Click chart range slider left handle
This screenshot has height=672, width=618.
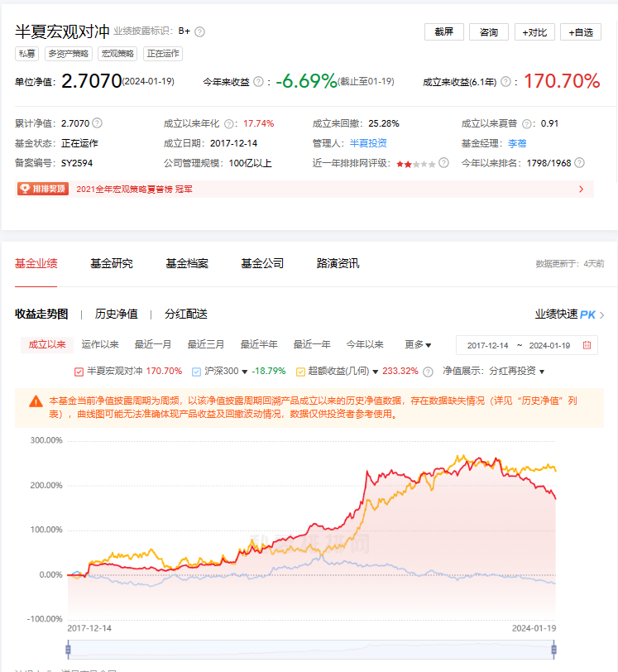point(68,650)
